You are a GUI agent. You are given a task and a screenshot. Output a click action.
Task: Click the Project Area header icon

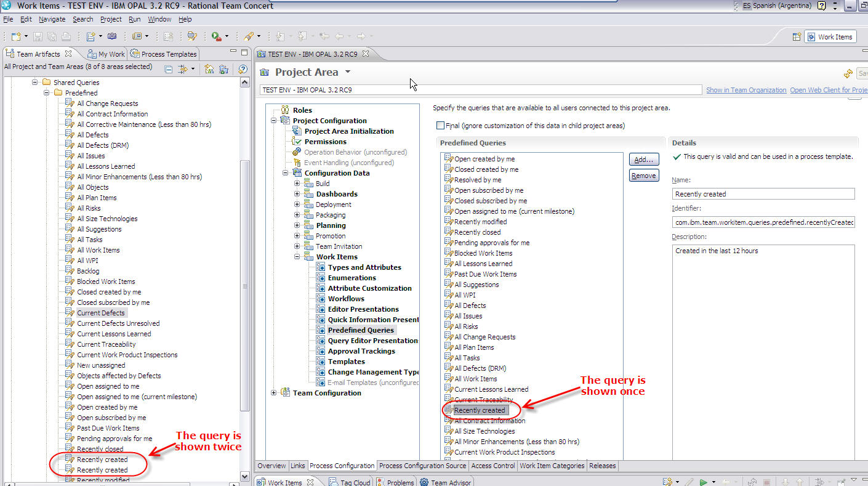265,73
